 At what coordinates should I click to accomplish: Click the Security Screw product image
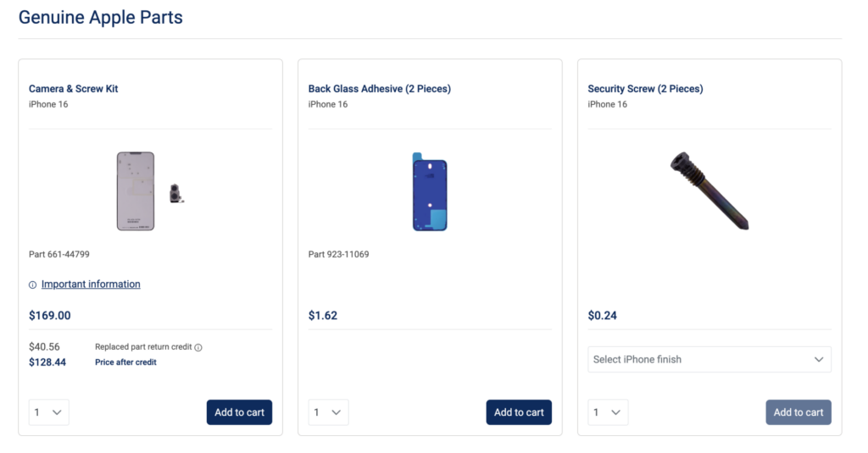(x=709, y=191)
